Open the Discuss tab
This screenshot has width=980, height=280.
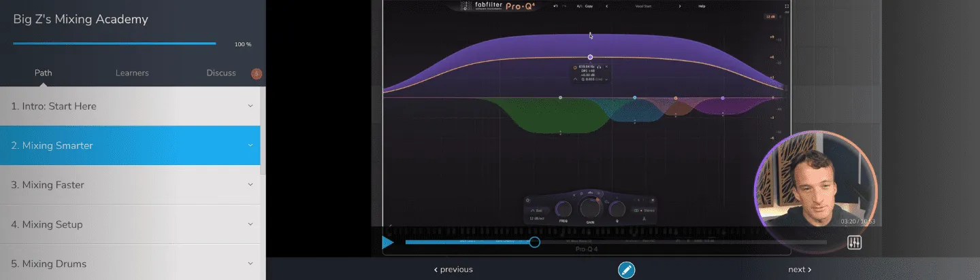click(x=221, y=73)
